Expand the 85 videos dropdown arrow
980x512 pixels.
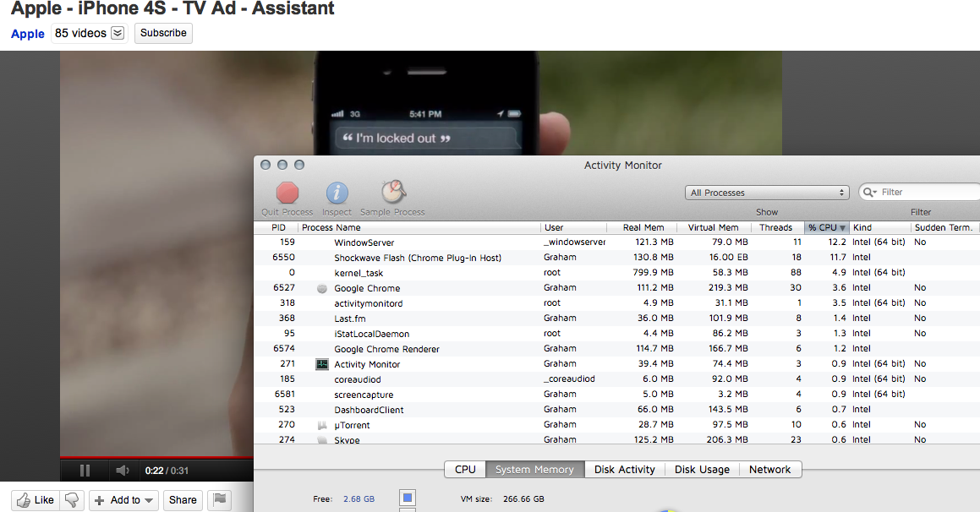118,33
